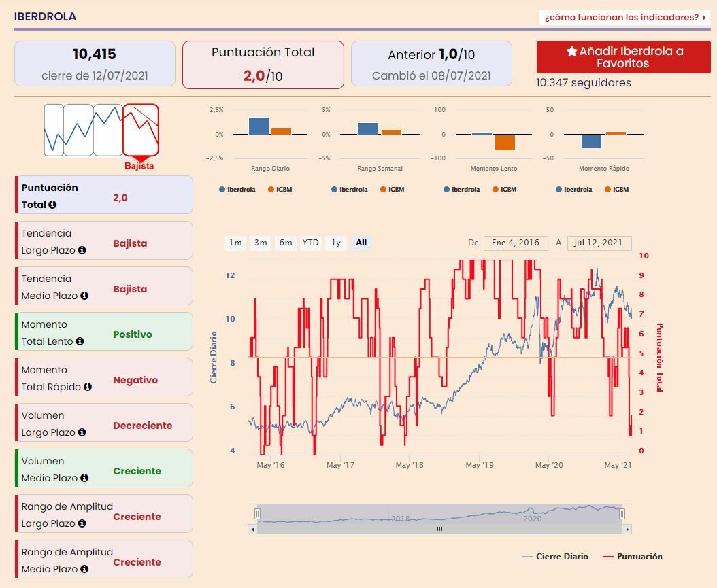Image resolution: width=717 pixels, height=588 pixels.
Task: Toggle Iberdrola legend in Rango Semanal chart
Action: click(x=350, y=189)
